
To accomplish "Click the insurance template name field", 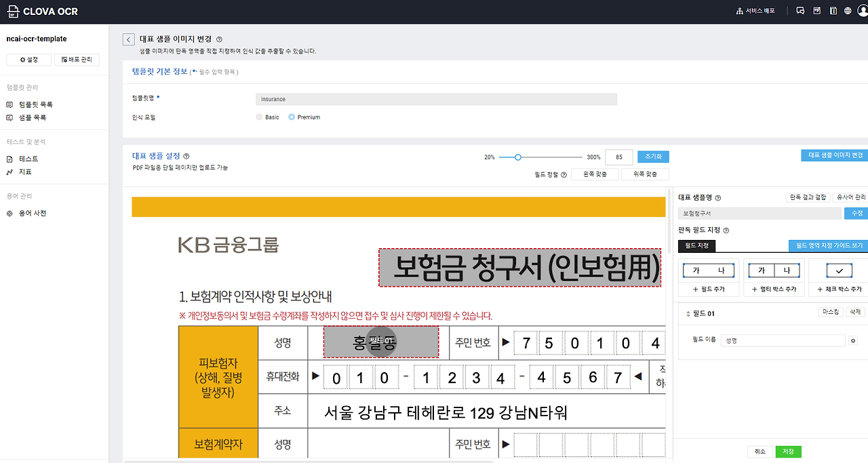I will tap(436, 99).
